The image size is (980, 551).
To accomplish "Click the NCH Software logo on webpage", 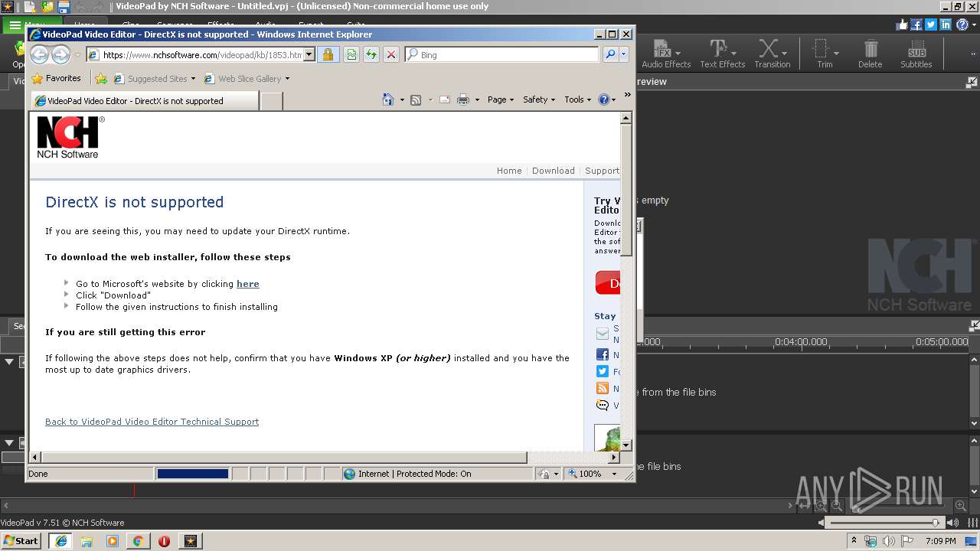I will pos(70,137).
